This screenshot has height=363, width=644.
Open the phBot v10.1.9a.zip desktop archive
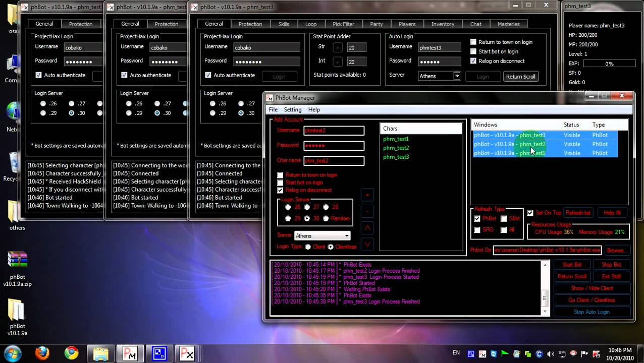click(18, 268)
